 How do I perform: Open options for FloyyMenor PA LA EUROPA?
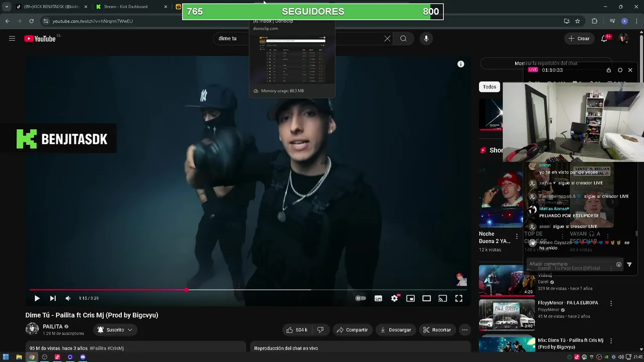[x=611, y=303]
